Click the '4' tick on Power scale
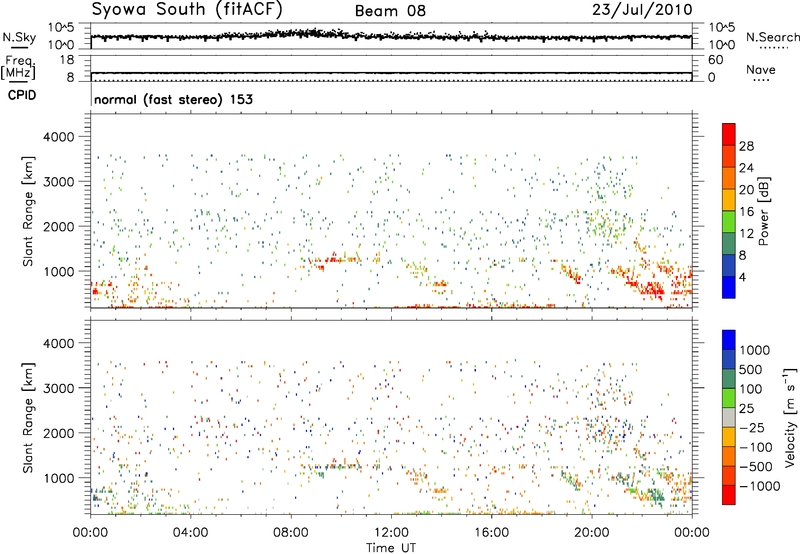Viewport: 800px width, 554px height. pos(742,277)
